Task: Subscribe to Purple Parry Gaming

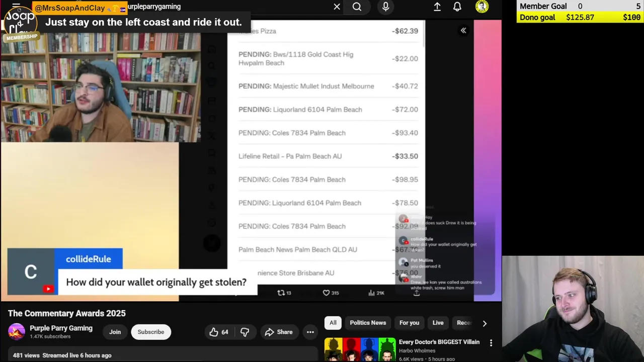Action: (x=151, y=332)
